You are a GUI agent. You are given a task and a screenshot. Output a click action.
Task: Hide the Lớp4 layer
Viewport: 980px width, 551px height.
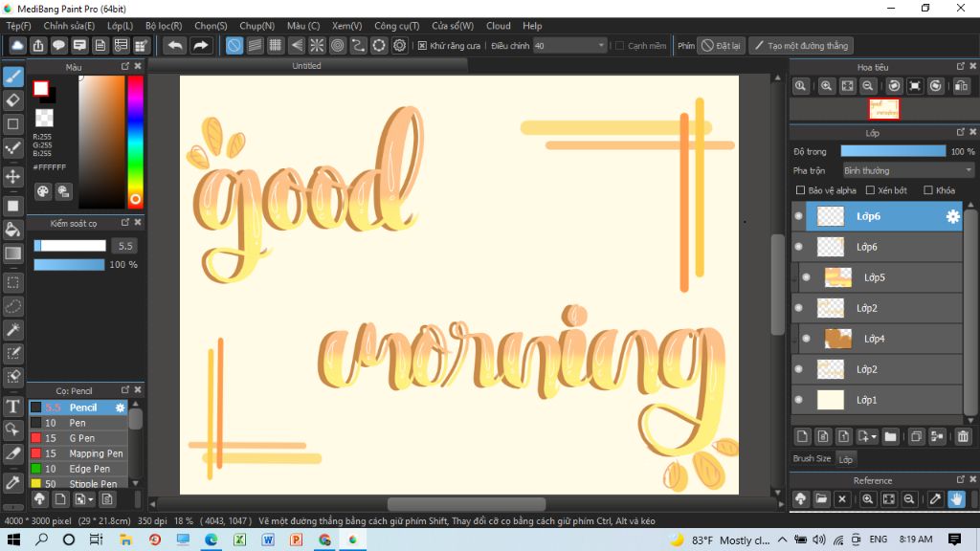806,339
